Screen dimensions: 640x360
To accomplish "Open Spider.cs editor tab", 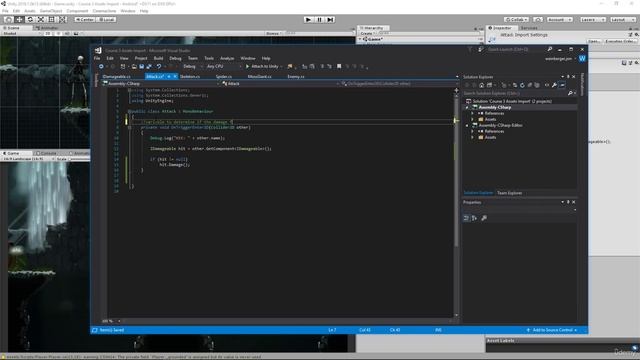I will point(224,76).
